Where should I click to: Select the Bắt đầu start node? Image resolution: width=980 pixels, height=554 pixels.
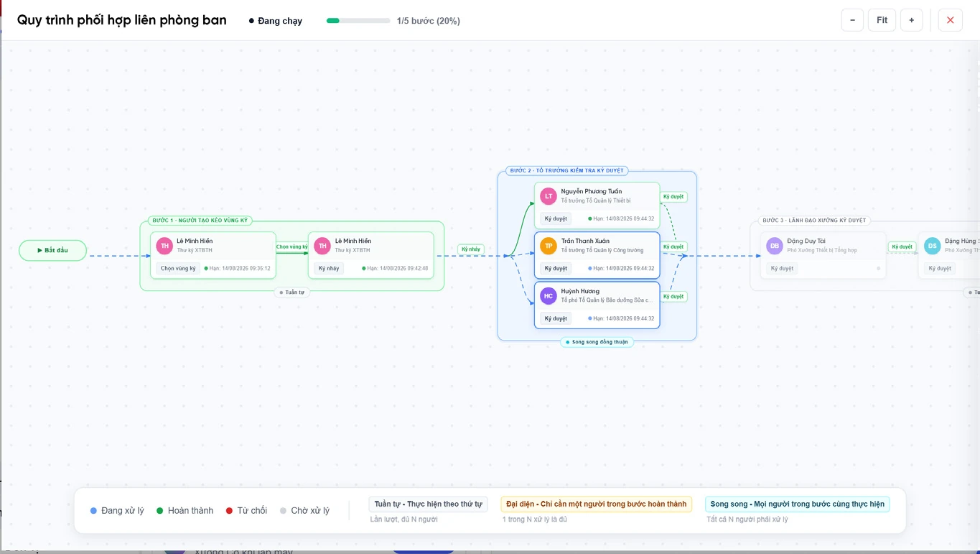[x=53, y=250]
